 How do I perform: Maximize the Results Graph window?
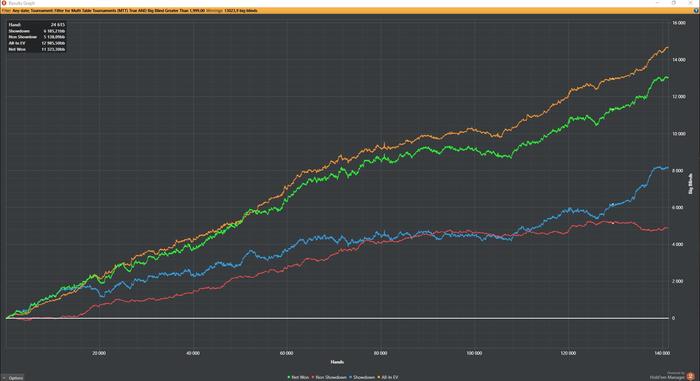pyautogui.click(x=674, y=3)
